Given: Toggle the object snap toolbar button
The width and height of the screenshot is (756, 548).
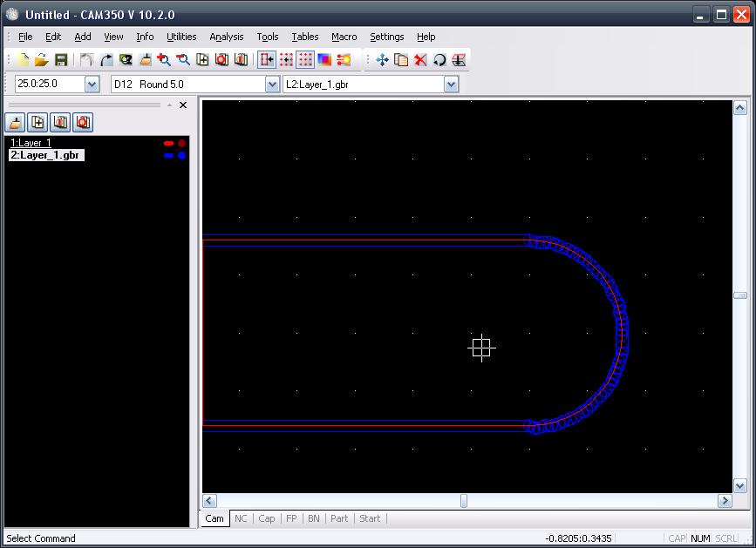Looking at the screenshot, I should (x=267, y=60).
